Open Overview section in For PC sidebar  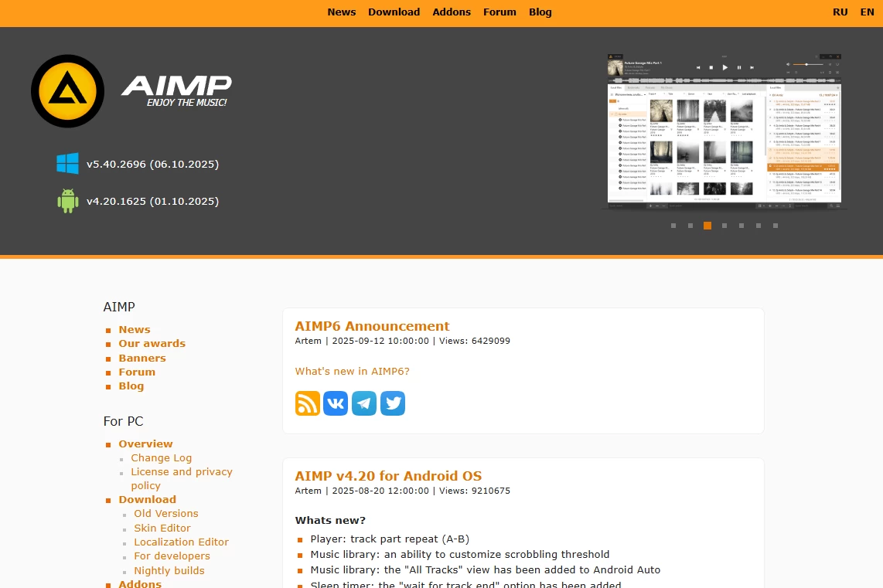coord(145,444)
